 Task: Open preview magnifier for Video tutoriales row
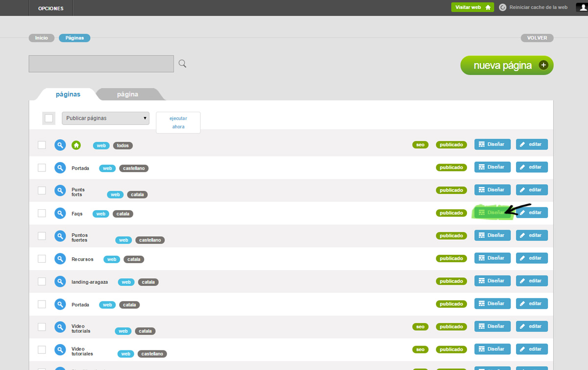click(x=60, y=350)
